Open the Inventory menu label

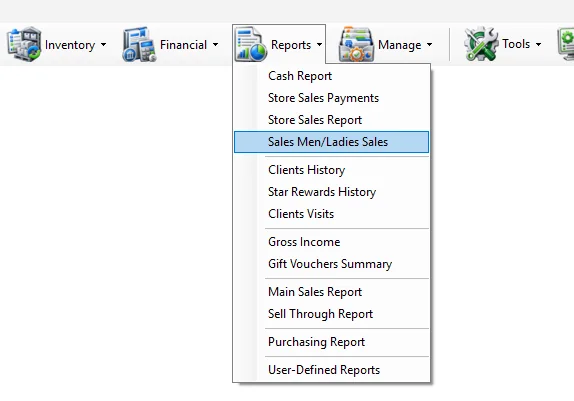70,45
